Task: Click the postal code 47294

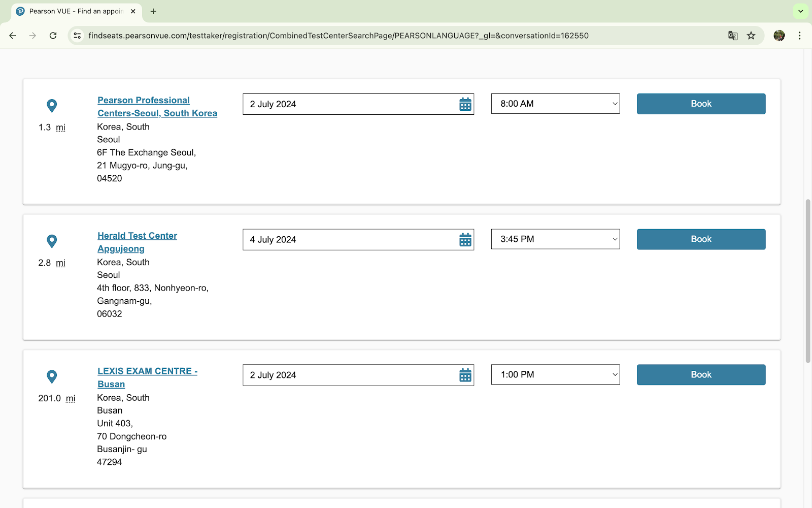Action: click(110, 462)
